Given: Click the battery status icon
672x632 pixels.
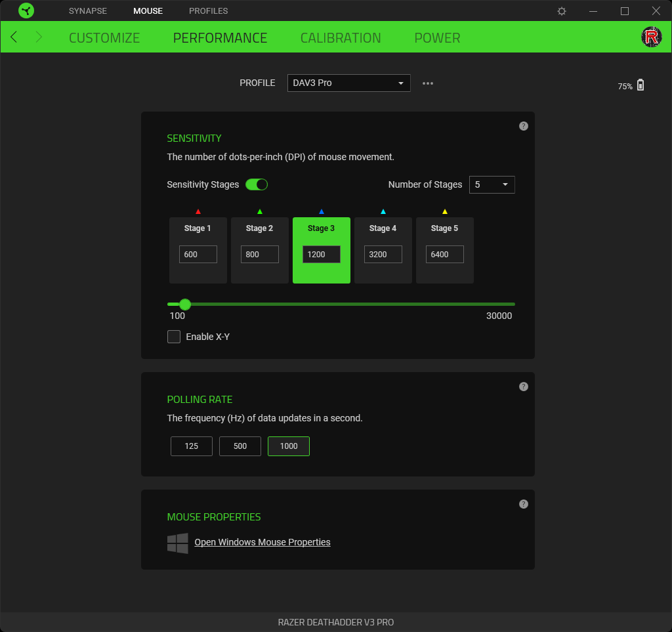Looking at the screenshot, I should click(640, 85).
